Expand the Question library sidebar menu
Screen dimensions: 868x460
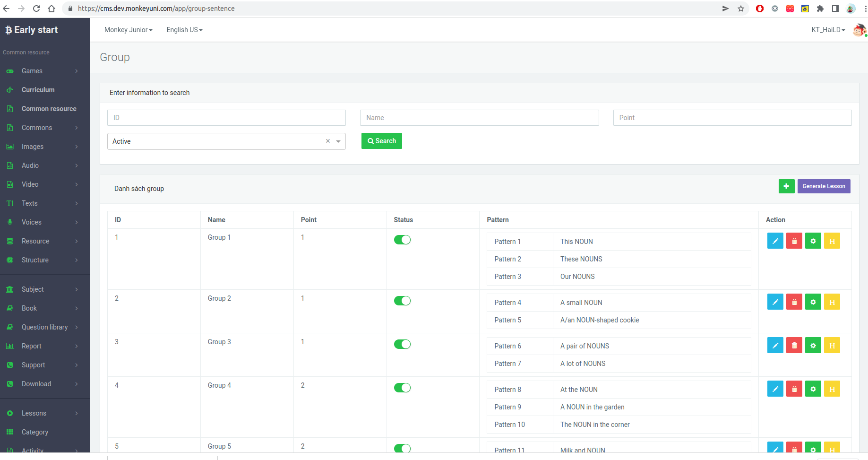click(45, 327)
